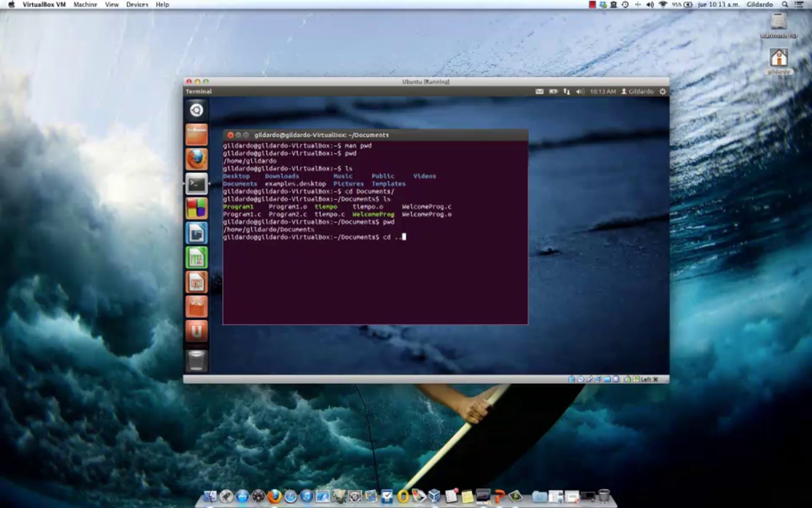The width and height of the screenshot is (812, 508).
Task: Launch Firefox from the Ubuntu launcher
Action: (x=197, y=159)
